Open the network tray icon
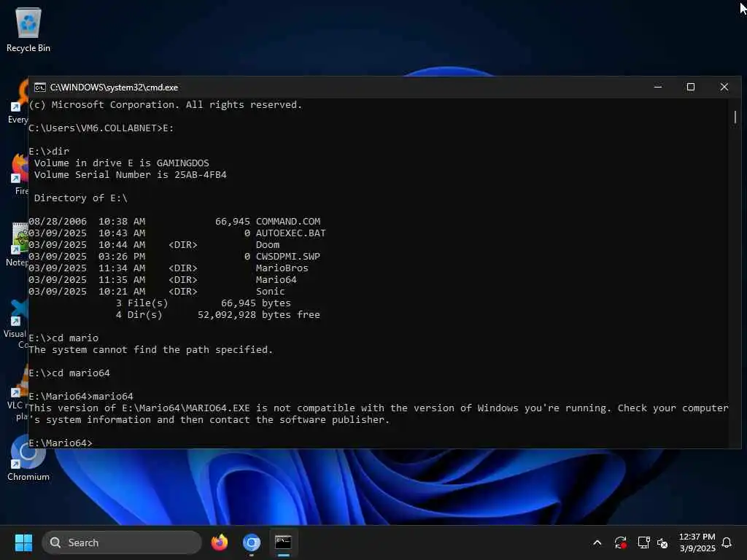747x560 pixels. [x=643, y=542]
